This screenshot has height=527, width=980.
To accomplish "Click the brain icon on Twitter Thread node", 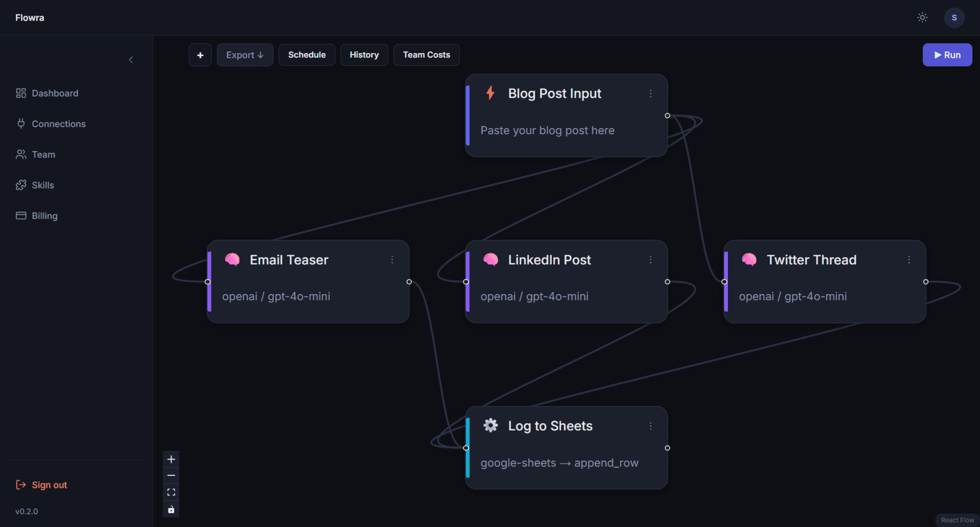I will (x=749, y=259).
